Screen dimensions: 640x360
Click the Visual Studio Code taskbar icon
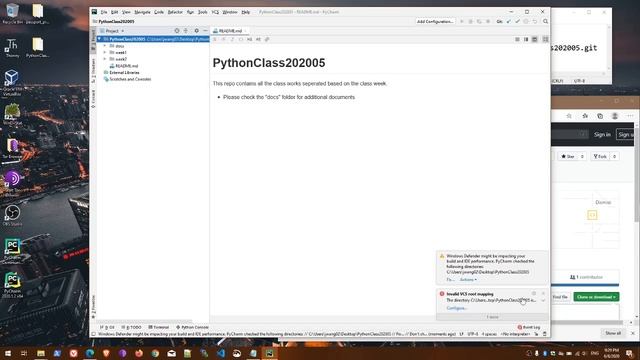220,353
